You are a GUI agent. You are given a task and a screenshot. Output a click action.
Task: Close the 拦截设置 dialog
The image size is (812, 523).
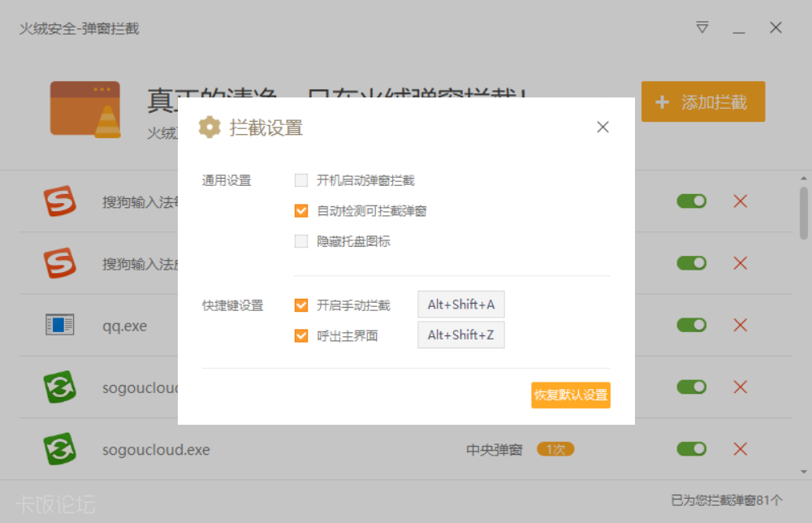[603, 127]
